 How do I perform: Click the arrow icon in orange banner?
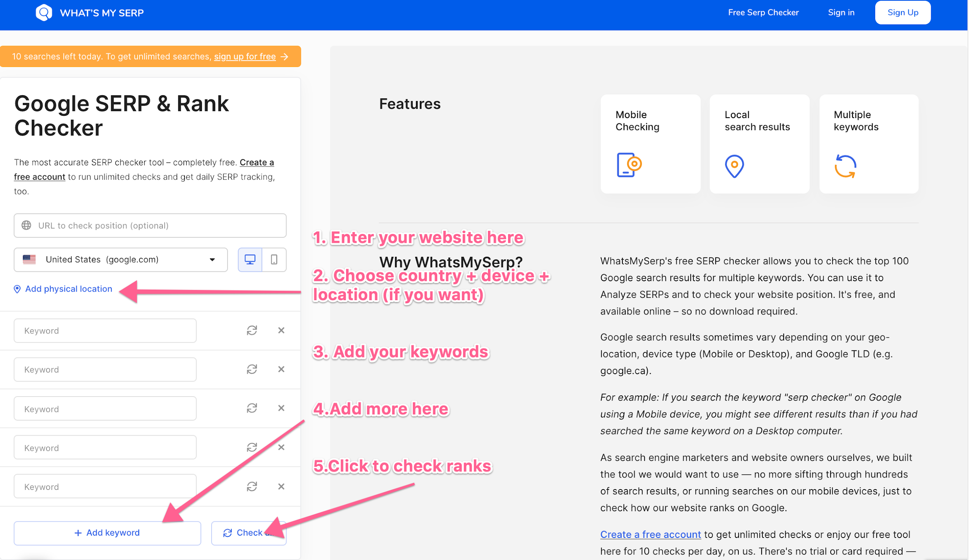[x=284, y=57]
